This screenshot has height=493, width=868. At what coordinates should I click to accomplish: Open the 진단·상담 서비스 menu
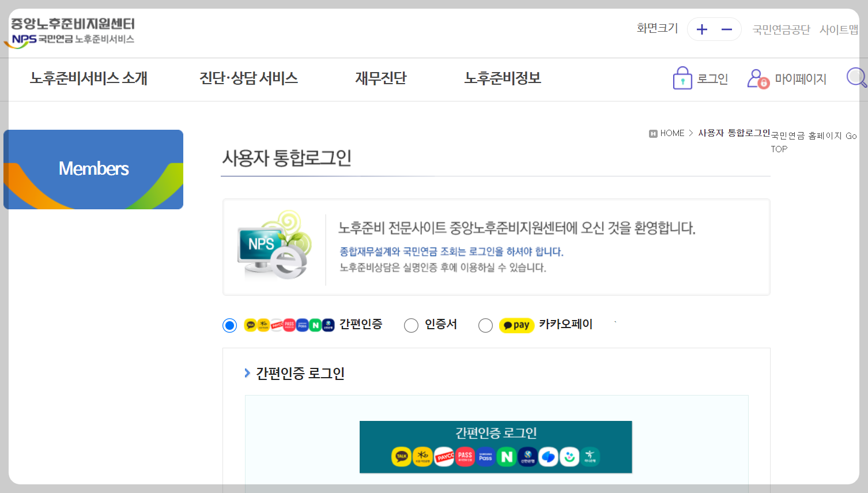click(x=248, y=78)
